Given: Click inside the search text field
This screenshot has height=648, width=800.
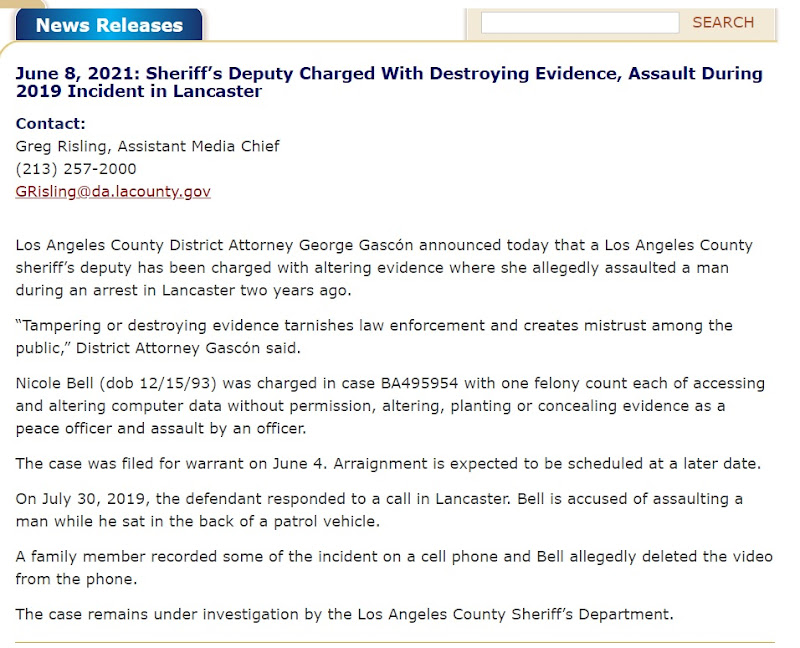Looking at the screenshot, I should [x=579, y=23].
